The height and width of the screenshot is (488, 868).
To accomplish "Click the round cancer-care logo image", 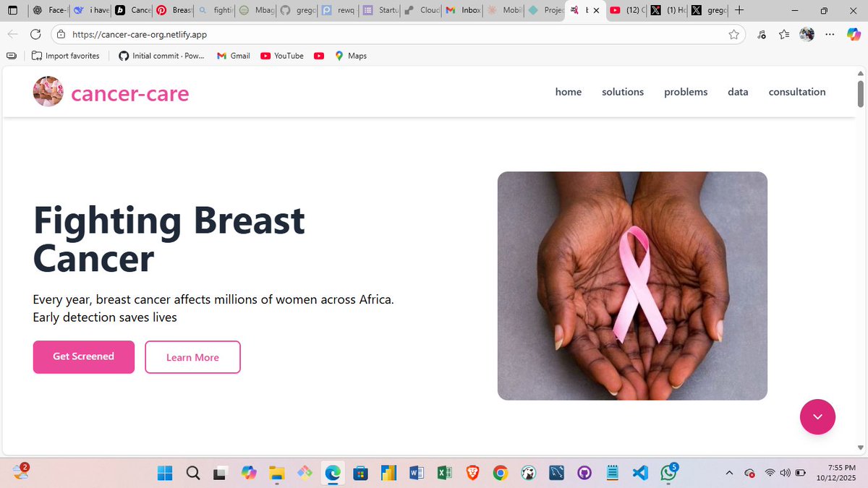I will (48, 92).
